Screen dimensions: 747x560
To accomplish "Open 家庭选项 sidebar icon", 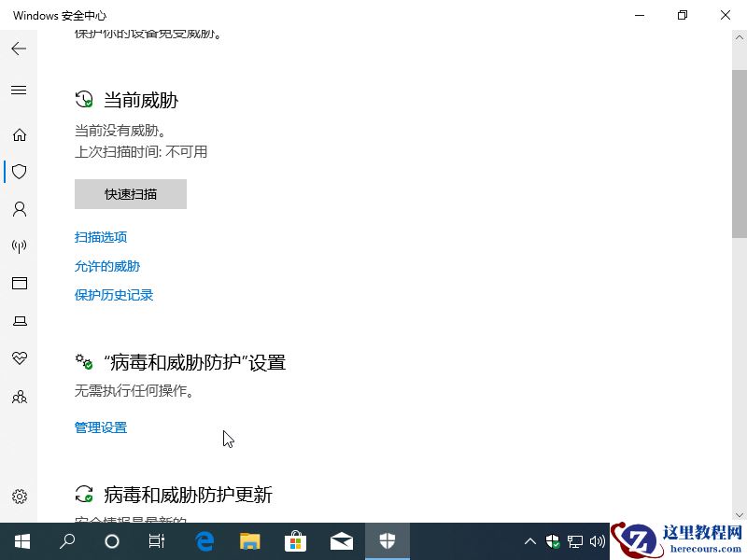I will (19, 397).
